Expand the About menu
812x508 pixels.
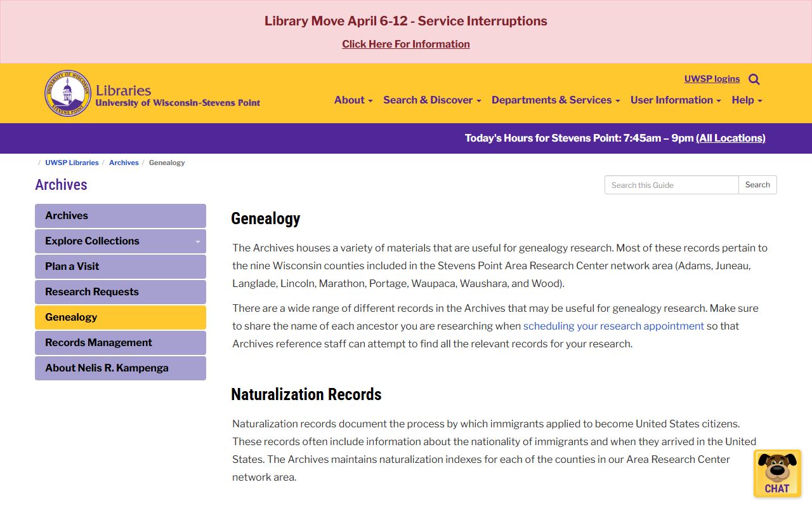353,100
